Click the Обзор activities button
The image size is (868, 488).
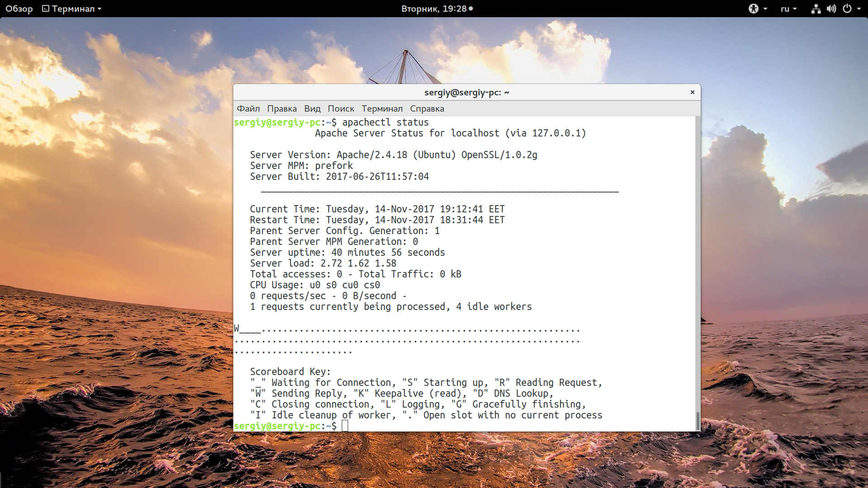tap(19, 9)
